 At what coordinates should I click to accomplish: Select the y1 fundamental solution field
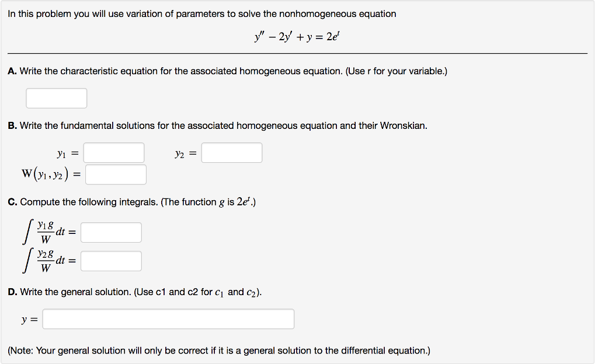click(x=114, y=152)
